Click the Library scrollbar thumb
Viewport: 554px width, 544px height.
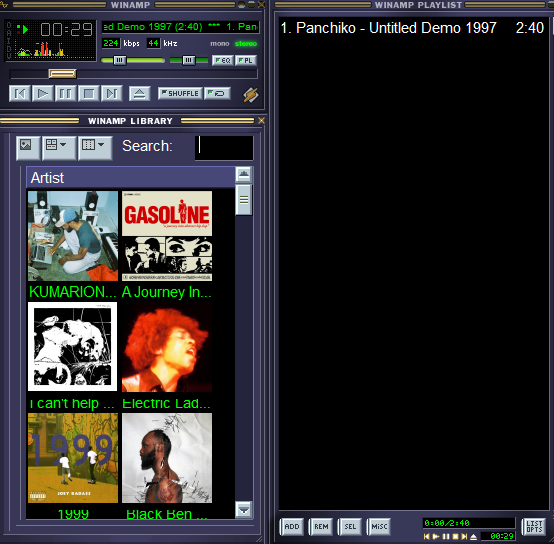244,200
